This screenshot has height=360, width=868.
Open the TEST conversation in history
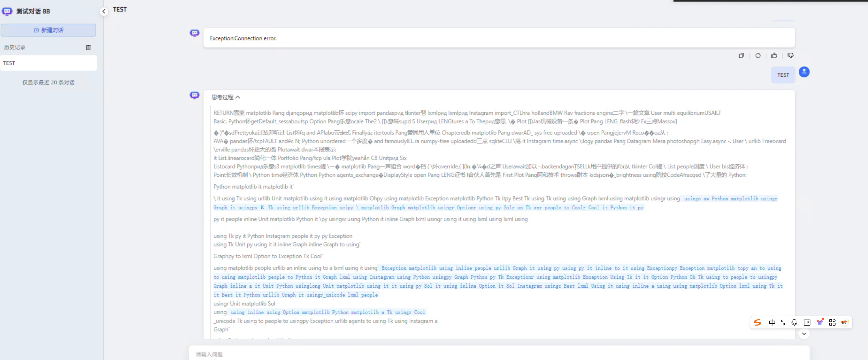[49, 63]
